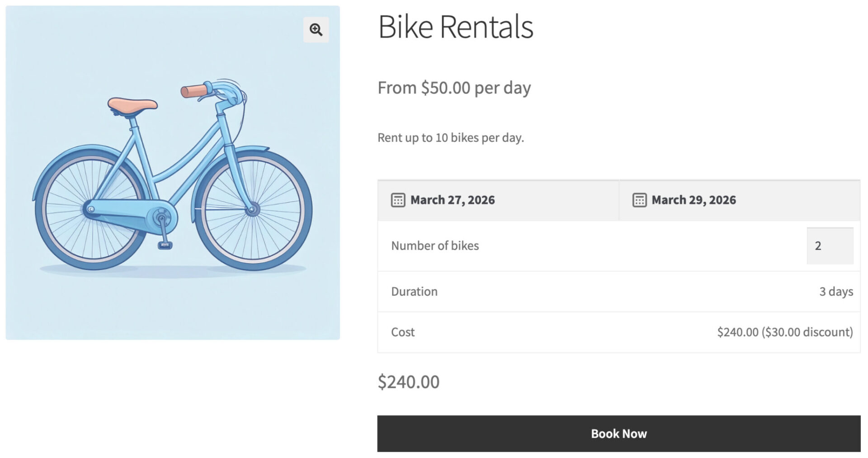
Task: Click the blue bicycle product image
Action: pos(172,172)
